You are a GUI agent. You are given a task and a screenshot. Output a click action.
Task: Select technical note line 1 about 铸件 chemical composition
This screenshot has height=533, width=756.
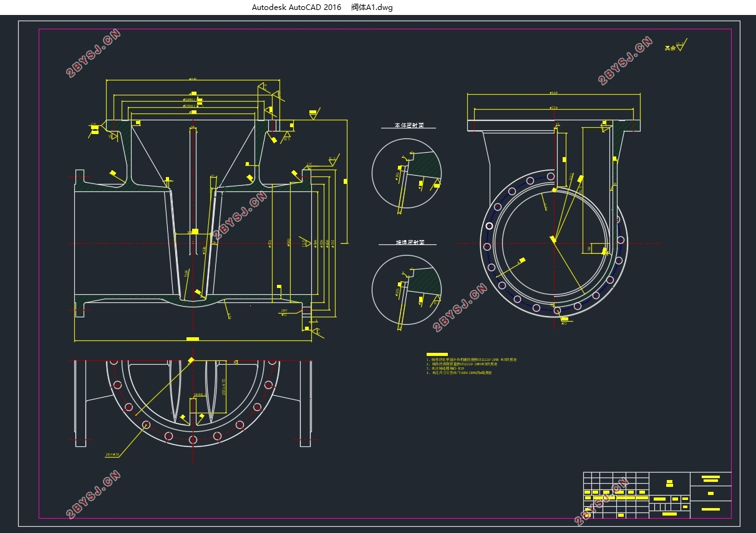(472, 360)
